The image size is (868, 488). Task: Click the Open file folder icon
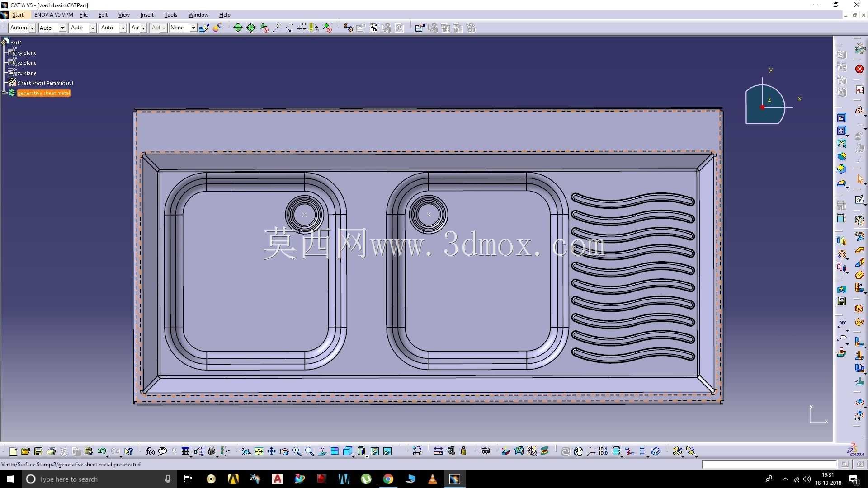(25, 451)
